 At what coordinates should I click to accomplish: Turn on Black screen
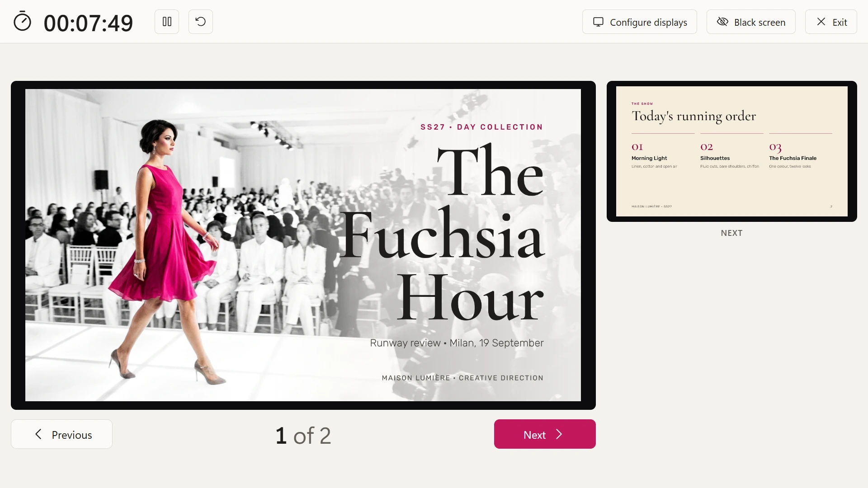pos(751,22)
